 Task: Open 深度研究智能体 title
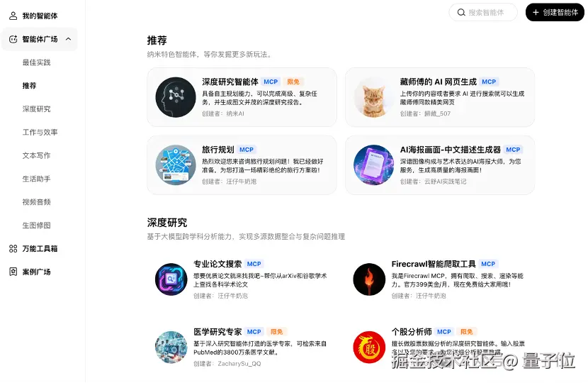click(230, 82)
